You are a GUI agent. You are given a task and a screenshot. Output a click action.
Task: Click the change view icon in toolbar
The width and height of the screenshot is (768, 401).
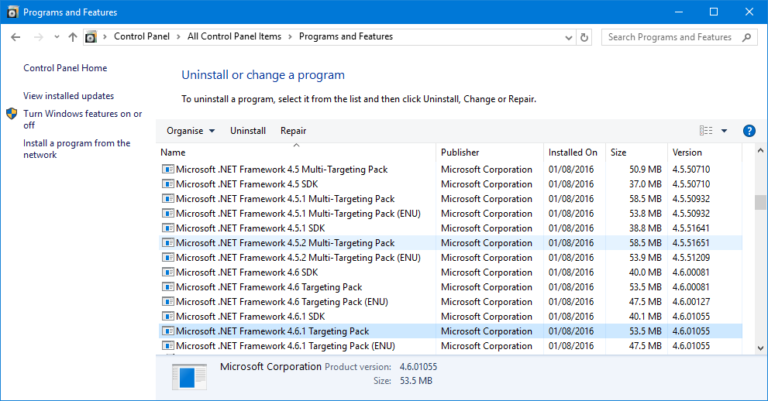[x=706, y=131]
